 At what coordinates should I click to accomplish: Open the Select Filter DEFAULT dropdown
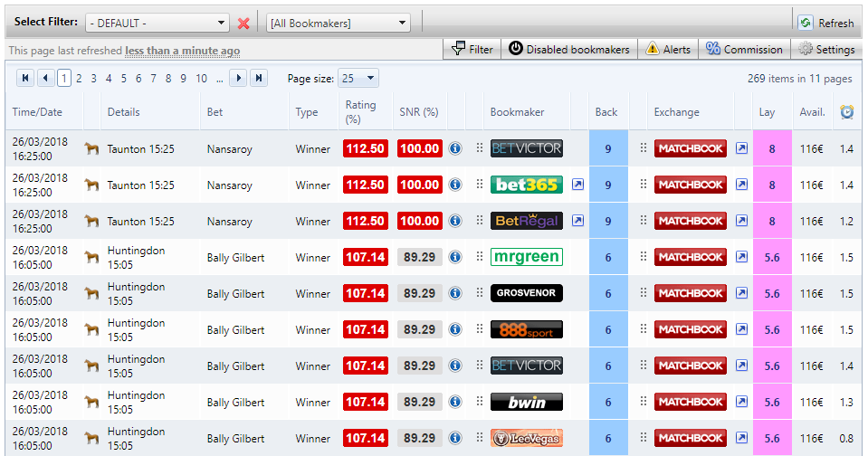tap(157, 24)
